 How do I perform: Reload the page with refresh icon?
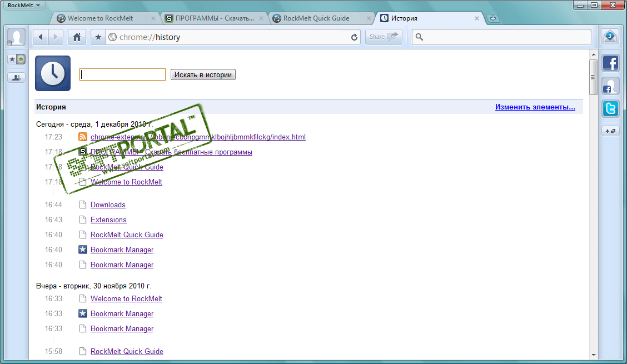pos(354,37)
